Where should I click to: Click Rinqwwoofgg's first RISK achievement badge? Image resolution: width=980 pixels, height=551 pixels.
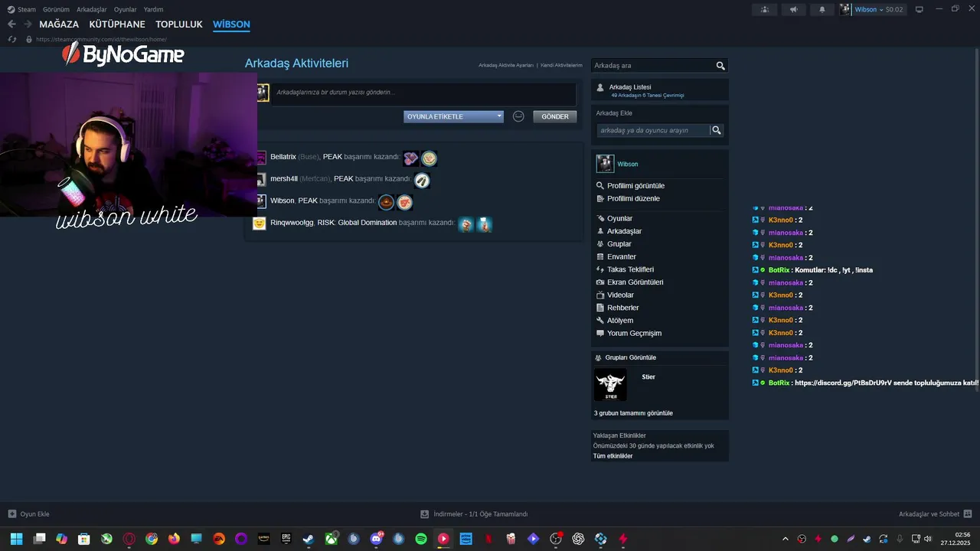point(466,224)
